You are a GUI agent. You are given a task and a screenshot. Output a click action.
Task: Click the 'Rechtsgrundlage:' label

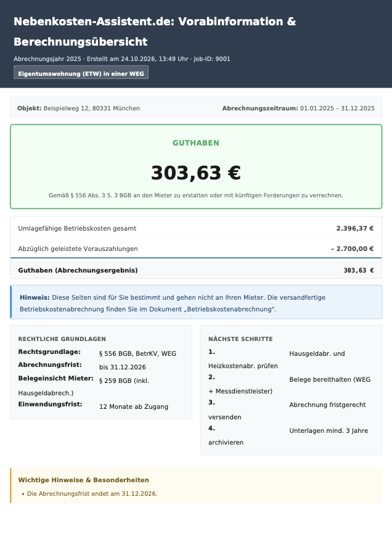(x=49, y=352)
